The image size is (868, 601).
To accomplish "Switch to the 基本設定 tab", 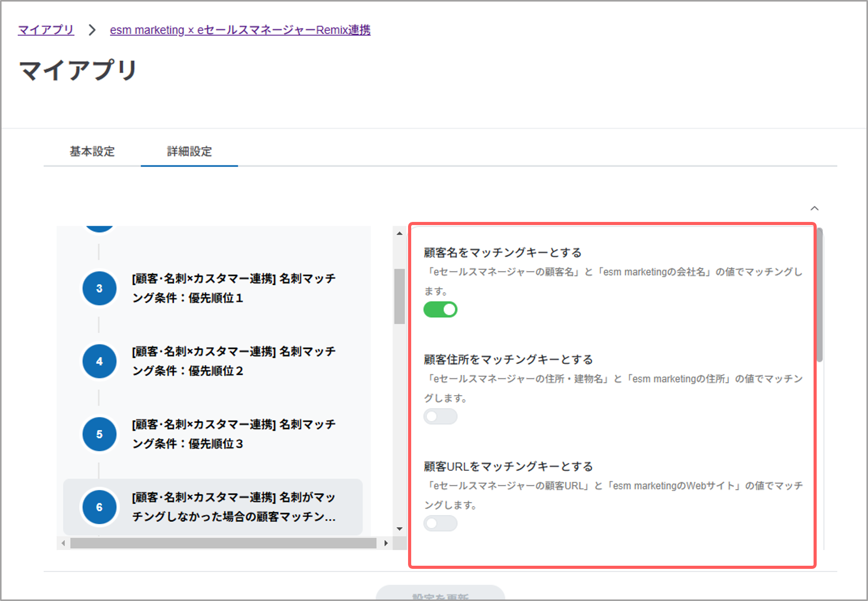I will pos(92,151).
